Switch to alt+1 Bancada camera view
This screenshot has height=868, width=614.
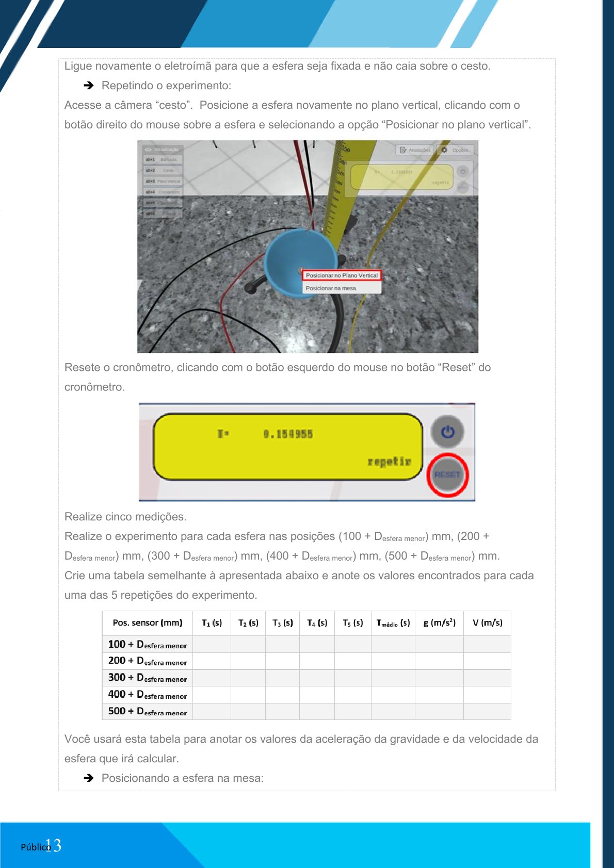[x=162, y=160]
